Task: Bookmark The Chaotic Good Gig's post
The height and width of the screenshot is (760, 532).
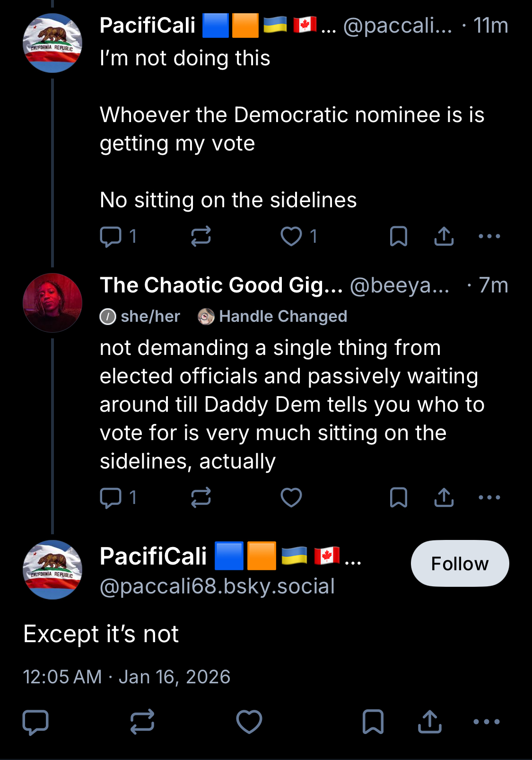Action: (x=398, y=497)
